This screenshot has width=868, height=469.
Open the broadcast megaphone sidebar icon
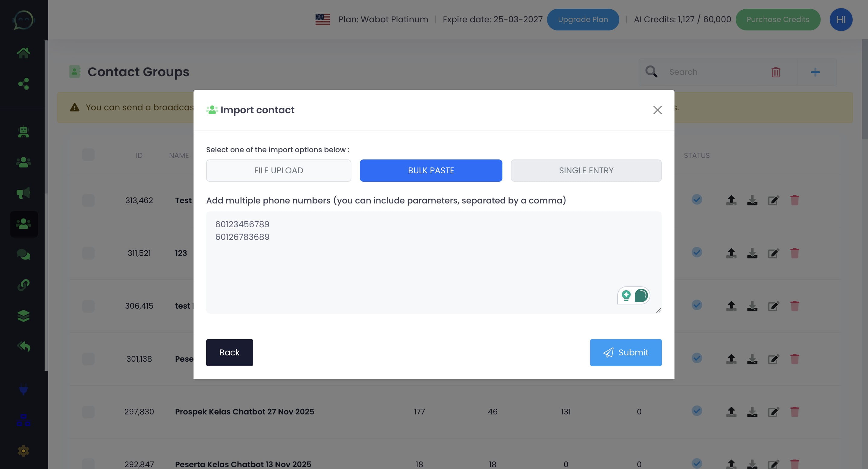point(23,193)
